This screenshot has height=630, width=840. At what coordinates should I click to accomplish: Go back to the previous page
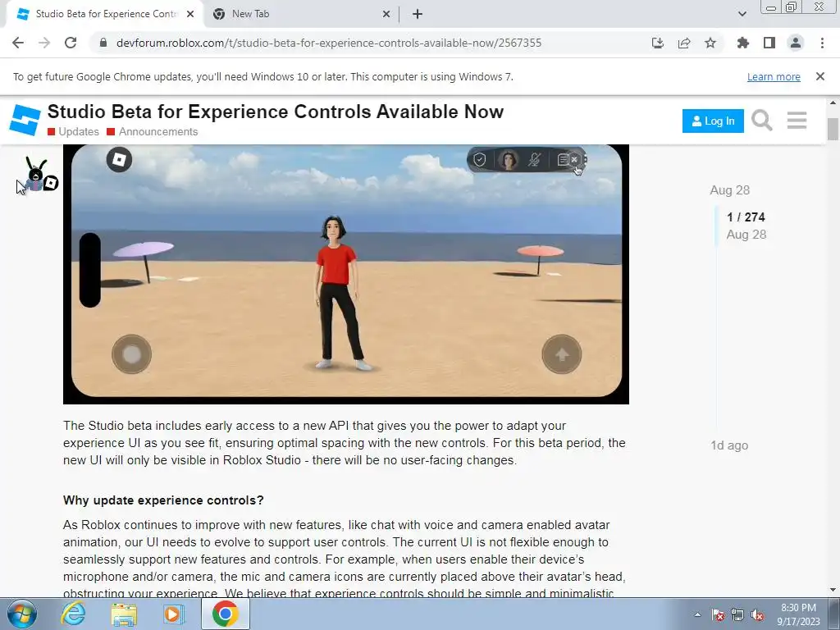coord(18,43)
